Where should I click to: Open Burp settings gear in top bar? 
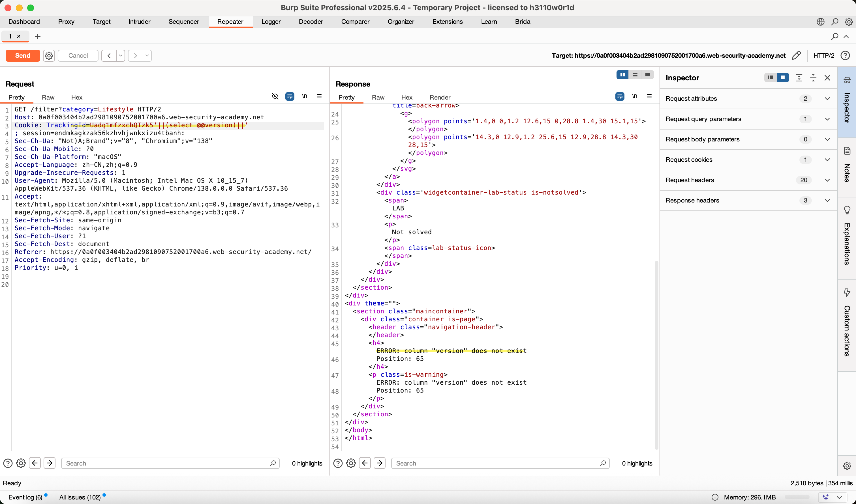click(x=849, y=22)
